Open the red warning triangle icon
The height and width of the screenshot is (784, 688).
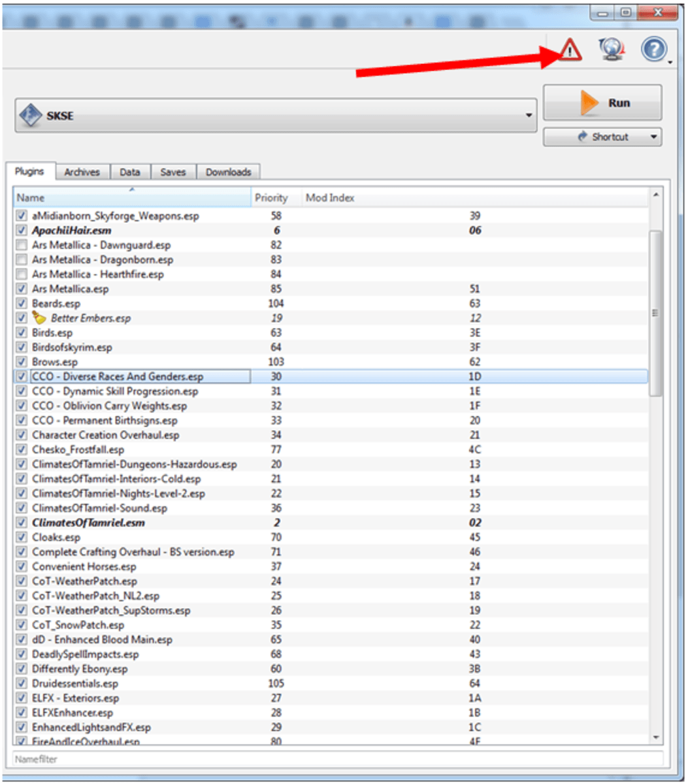click(x=570, y=50)
